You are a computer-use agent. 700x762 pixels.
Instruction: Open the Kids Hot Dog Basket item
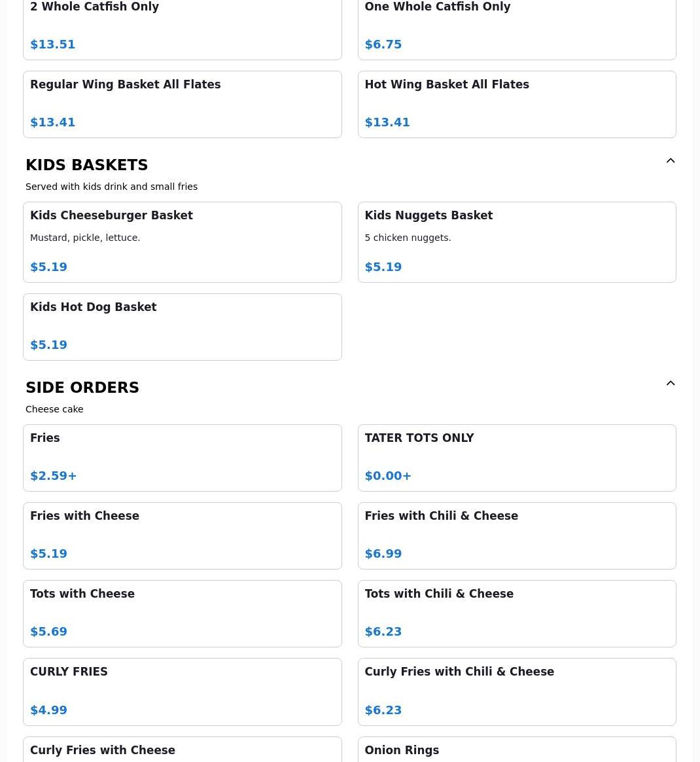coord(182,326)
